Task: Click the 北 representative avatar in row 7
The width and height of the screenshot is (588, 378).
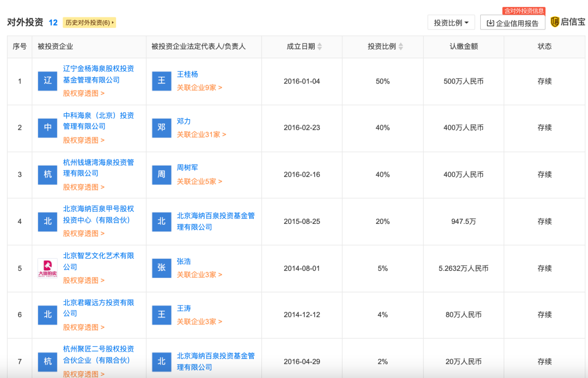Action: pyautogui.click(x=162, y=362)
